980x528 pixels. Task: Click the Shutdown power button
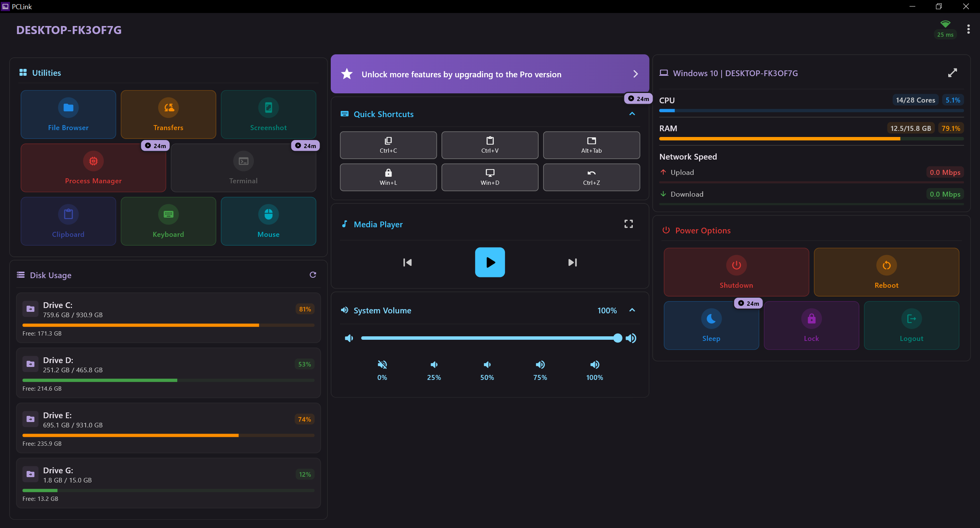[x=736, y=272]
